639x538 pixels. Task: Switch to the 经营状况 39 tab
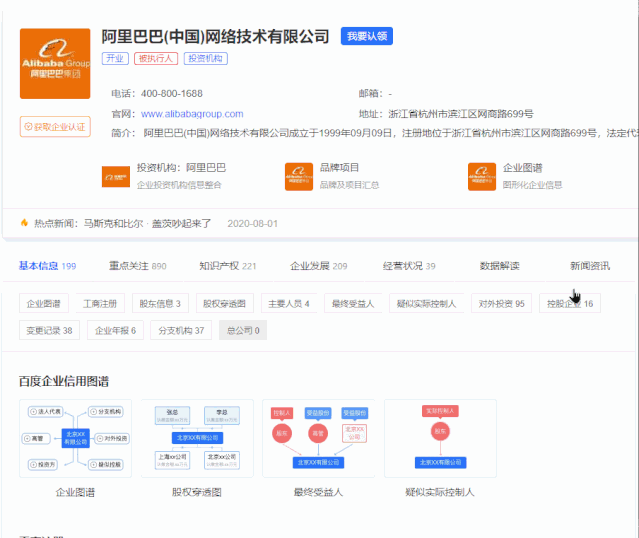pyautogui.click(x=409, y=266)
